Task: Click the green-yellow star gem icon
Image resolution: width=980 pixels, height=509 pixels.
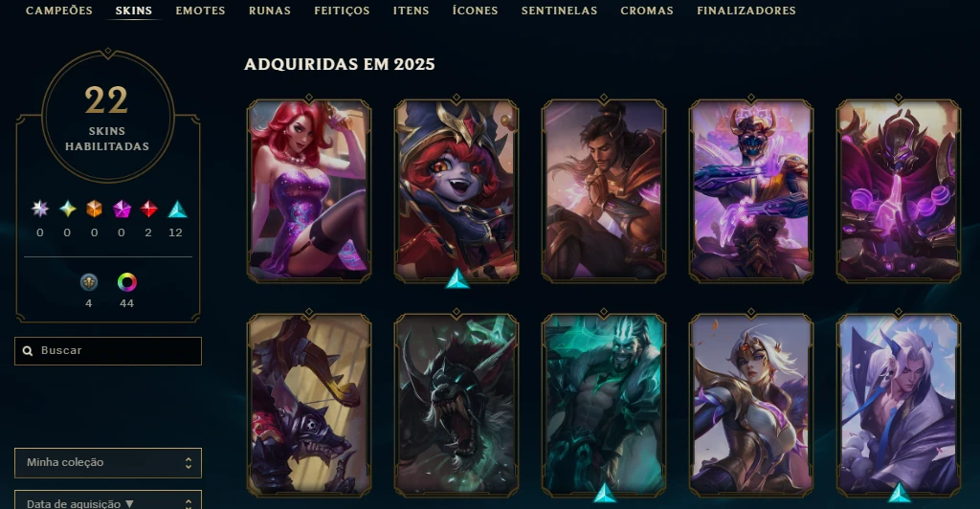Action: tap(68, 209)
